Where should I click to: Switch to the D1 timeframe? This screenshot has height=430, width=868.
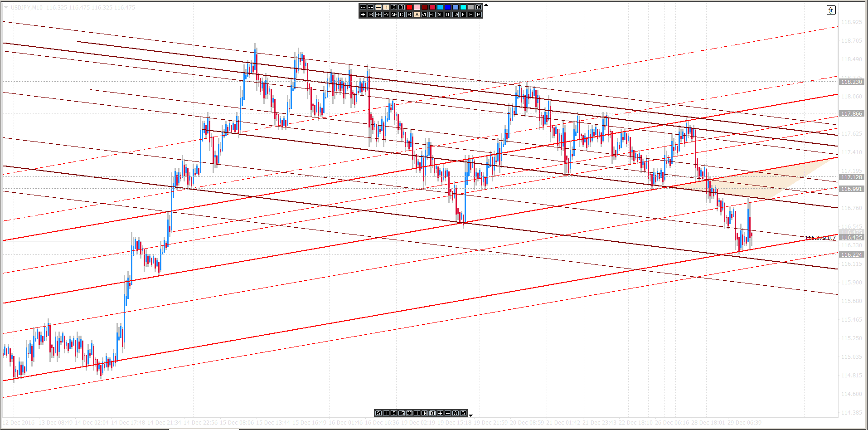click(432, 413)
